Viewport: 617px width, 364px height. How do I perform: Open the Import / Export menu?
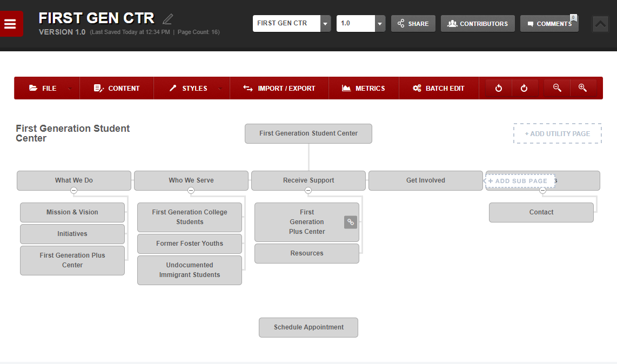click(x=279, y=88)
